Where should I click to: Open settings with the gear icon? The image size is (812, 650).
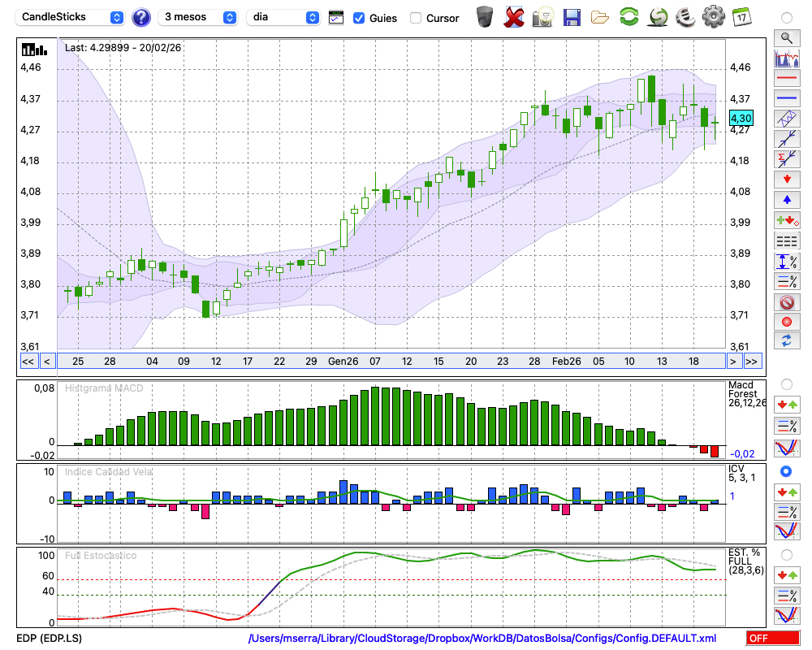tap(714, 17)
